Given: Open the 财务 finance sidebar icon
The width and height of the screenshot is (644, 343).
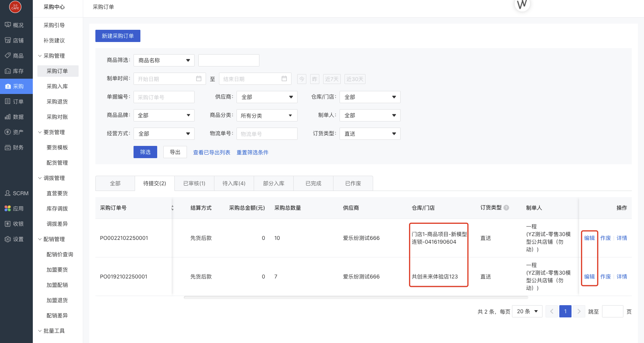Looking at the screenshot, I should click(8, 147).
